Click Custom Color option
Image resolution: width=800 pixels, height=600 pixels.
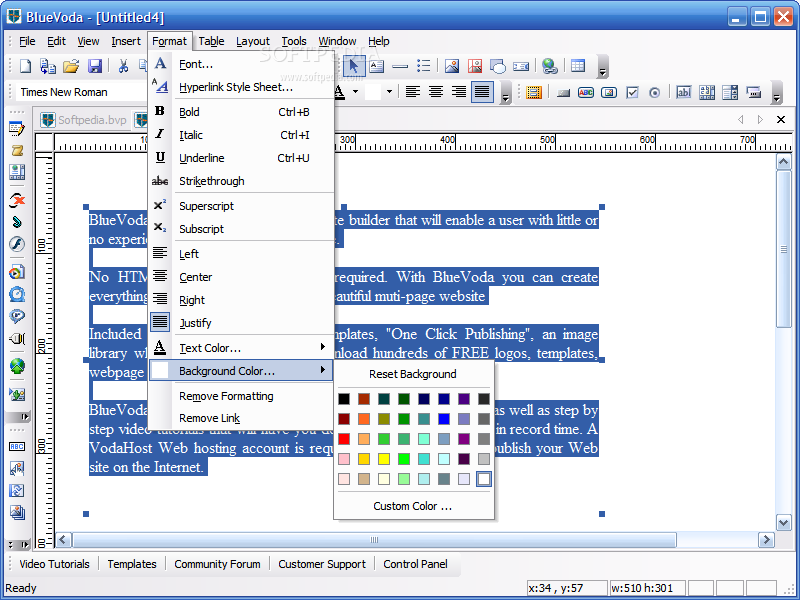[x=413, y=506]
